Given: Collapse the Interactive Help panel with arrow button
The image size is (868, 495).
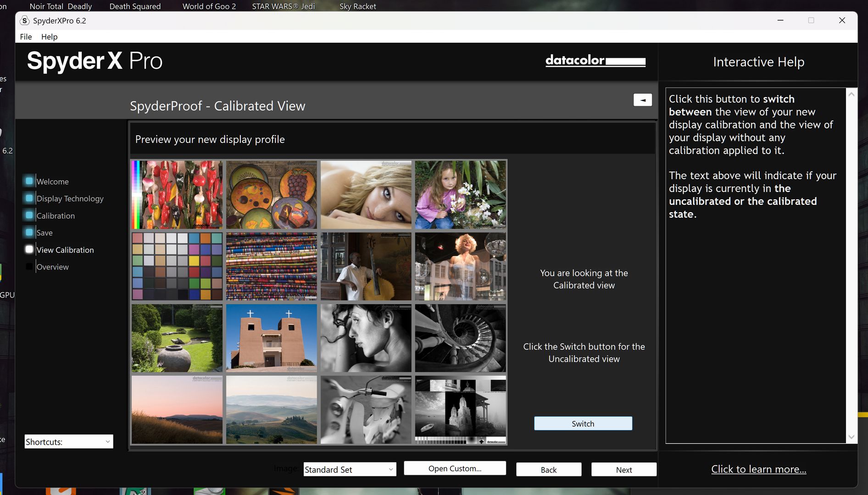Looking at the screenshot, I should [x=642, y=99].
